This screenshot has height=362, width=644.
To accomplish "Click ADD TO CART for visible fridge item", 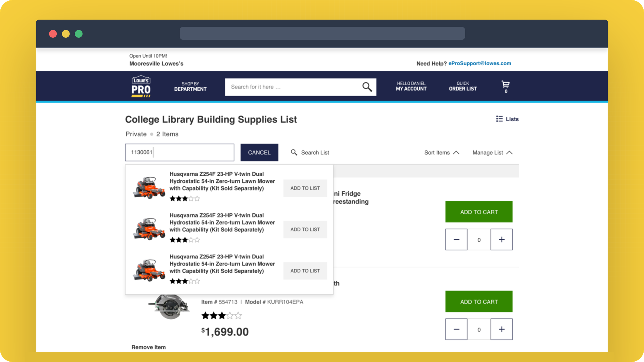I will [479, 212].
